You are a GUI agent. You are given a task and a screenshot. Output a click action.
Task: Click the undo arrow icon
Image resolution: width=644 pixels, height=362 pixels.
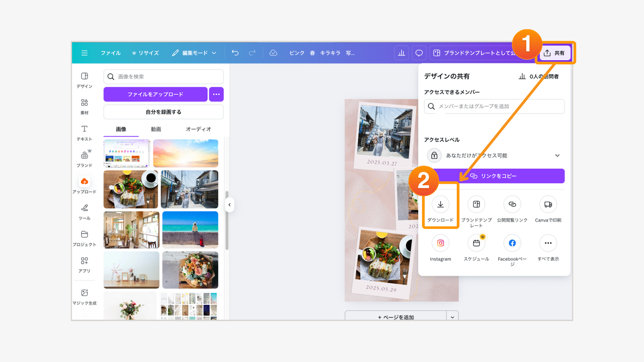235,53
